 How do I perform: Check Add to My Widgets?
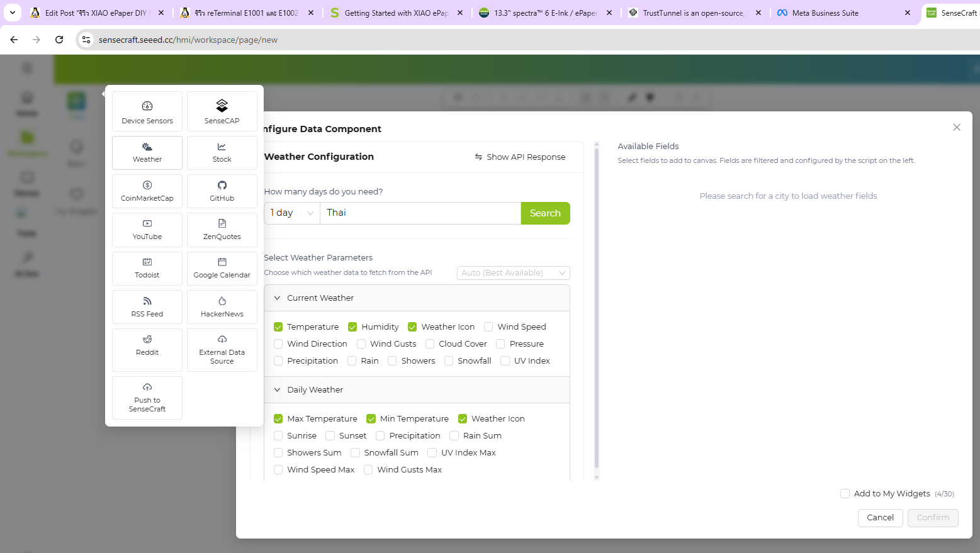point(845,494)
